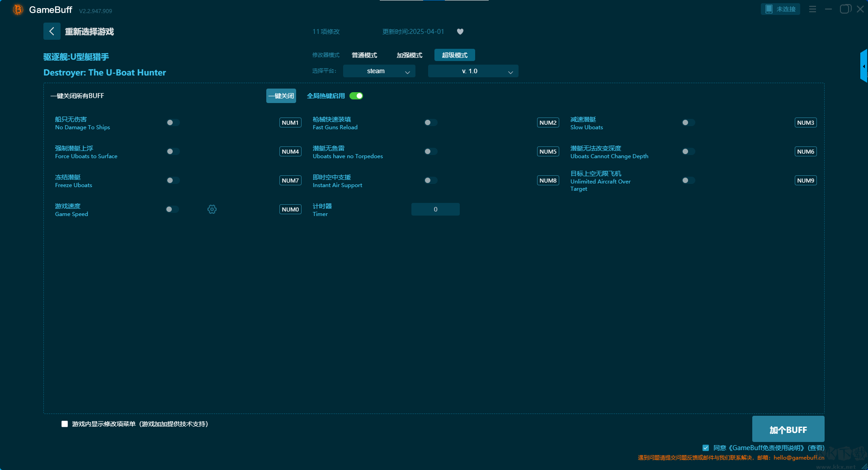Switch to 加强模式 mode tab
Viewport: 868px width, 470px height.
(410, 55)
